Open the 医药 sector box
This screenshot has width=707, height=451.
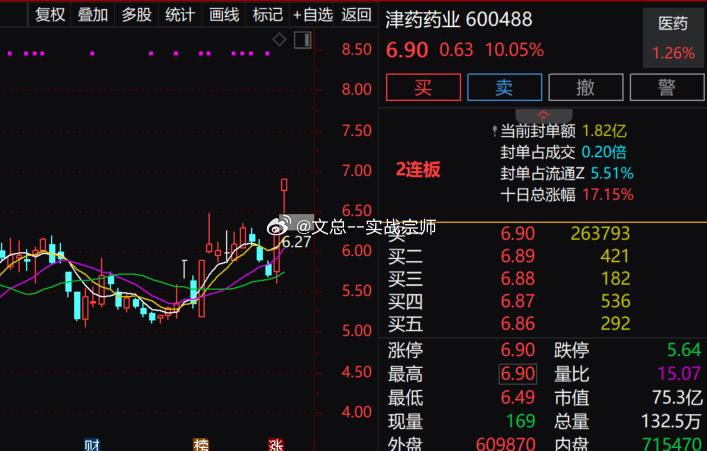click(673, 38)
